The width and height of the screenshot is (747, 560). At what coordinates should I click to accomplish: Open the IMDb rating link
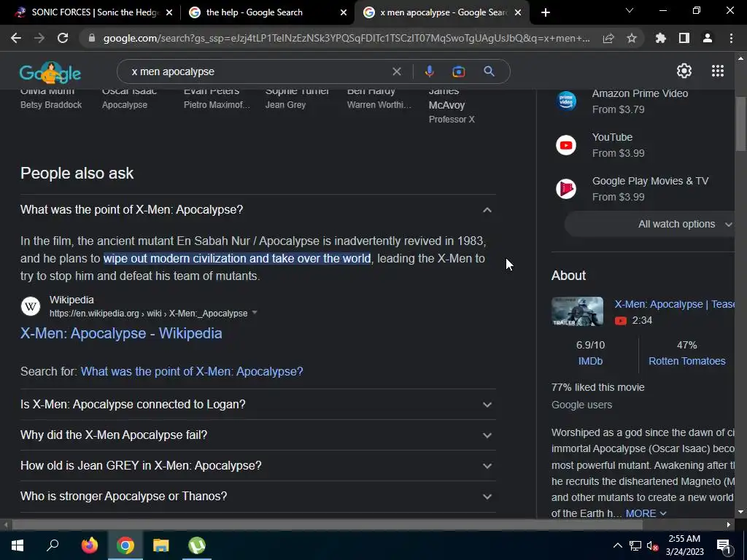(x=590, y=361)
